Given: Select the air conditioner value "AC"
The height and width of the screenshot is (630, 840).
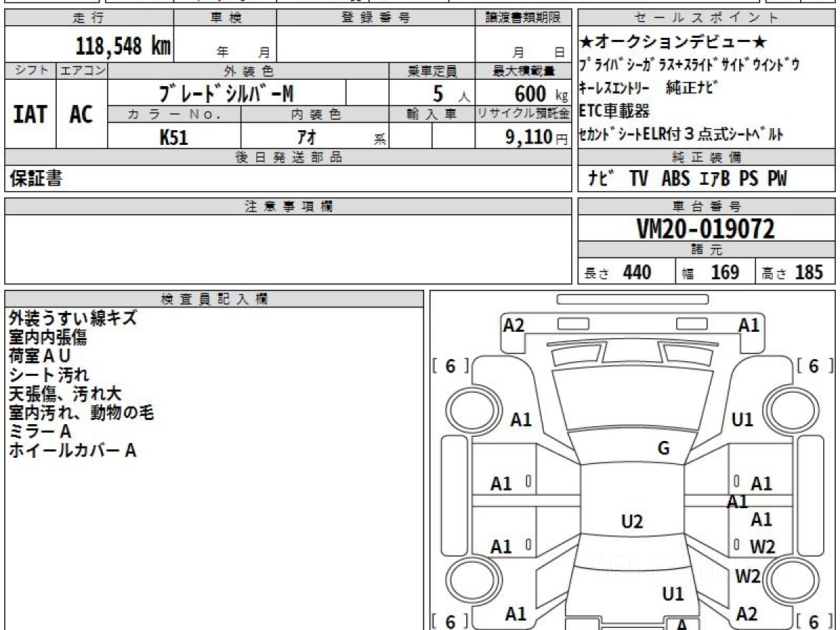Looking at the screenshot, I should [x=81, y=114].
